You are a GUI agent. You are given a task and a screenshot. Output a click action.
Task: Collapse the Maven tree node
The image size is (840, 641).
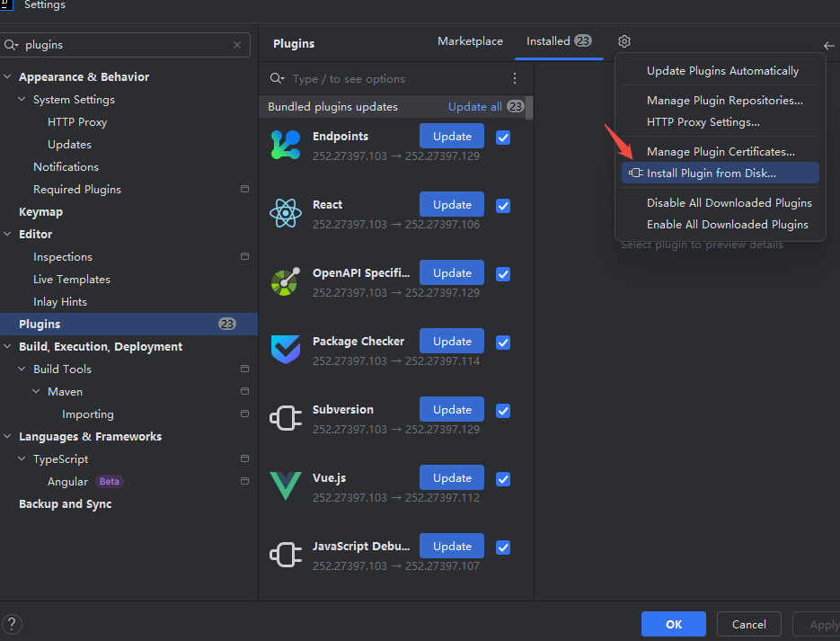pyautogui.click(x=37, y=391)
